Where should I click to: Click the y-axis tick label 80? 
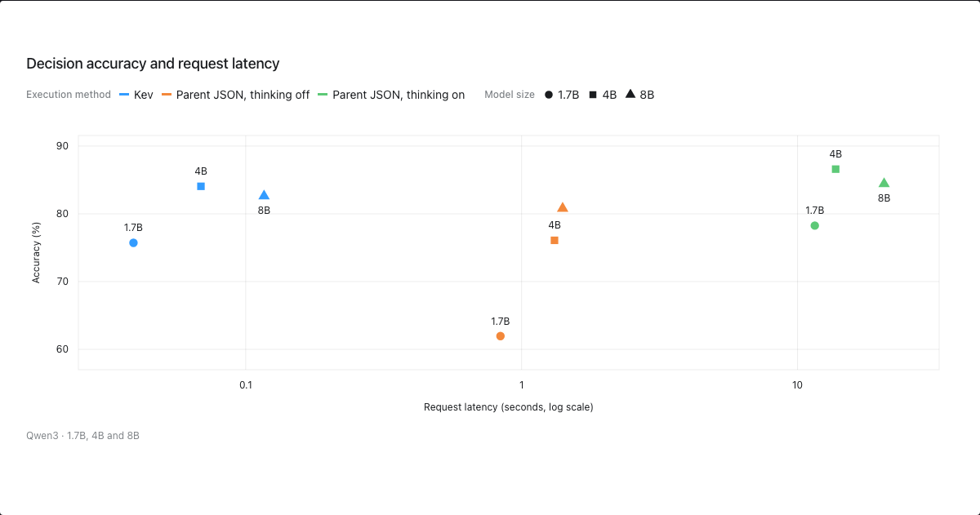(63, 214)
